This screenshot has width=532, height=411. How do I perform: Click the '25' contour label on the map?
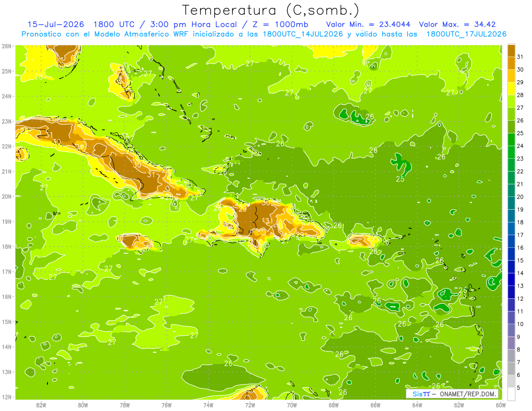[x=400, y=179]
